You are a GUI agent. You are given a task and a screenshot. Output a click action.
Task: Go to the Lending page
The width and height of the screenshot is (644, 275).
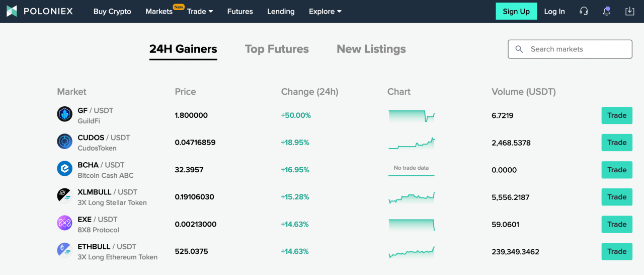(x=281, y=11)
